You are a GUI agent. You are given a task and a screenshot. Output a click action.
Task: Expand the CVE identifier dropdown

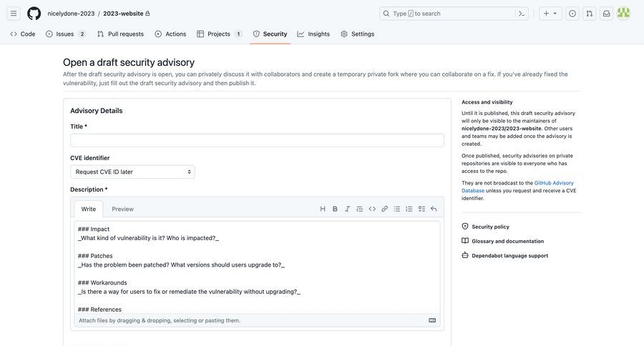[x=132, y=172]
